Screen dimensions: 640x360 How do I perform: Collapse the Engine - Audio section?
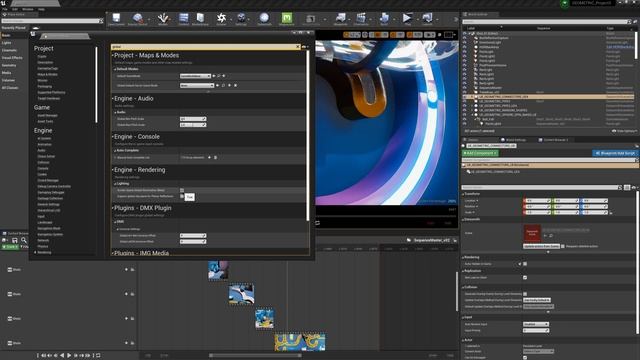coord(113,98)
